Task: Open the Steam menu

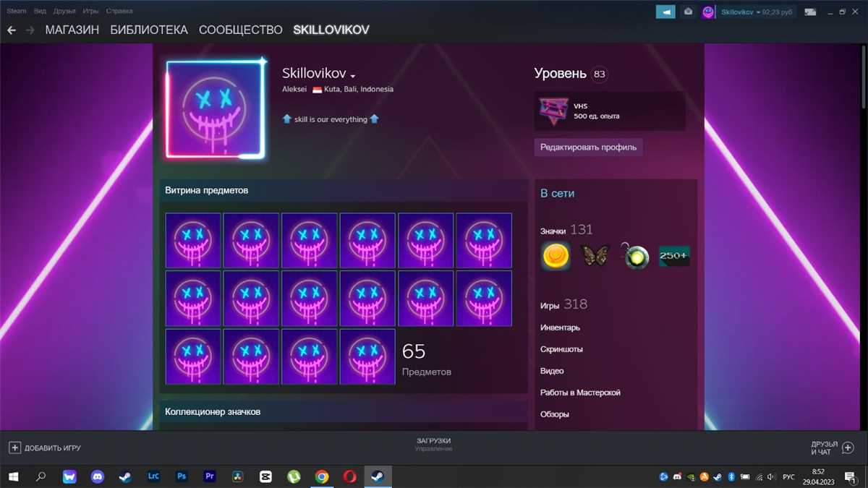Action: [x=17, y=12]
